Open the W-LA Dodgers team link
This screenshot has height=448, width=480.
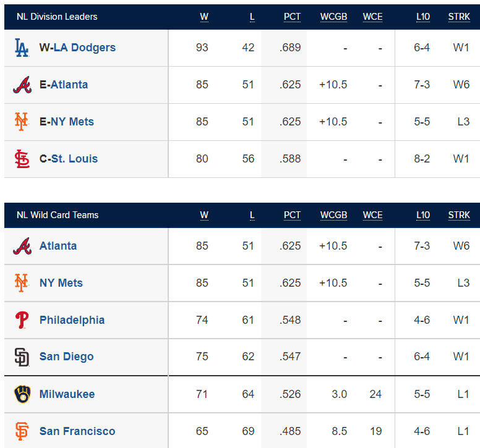77,48
